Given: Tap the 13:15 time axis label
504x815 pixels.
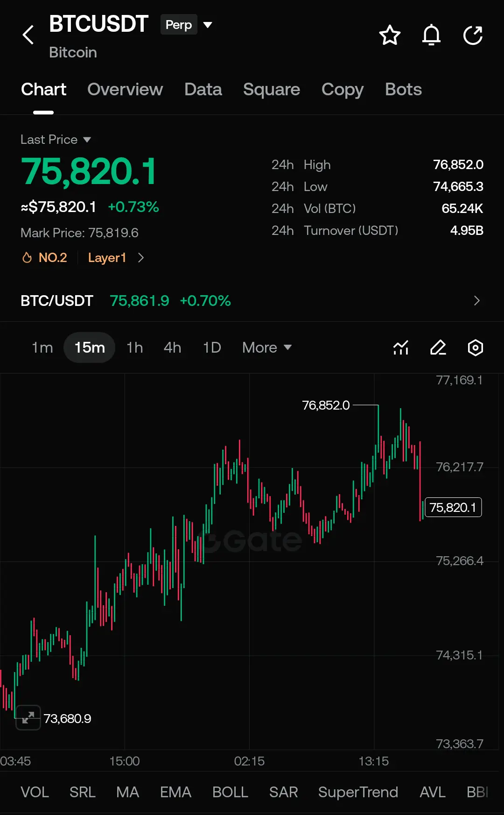Looking at the screenshot, I should [373, 761].
